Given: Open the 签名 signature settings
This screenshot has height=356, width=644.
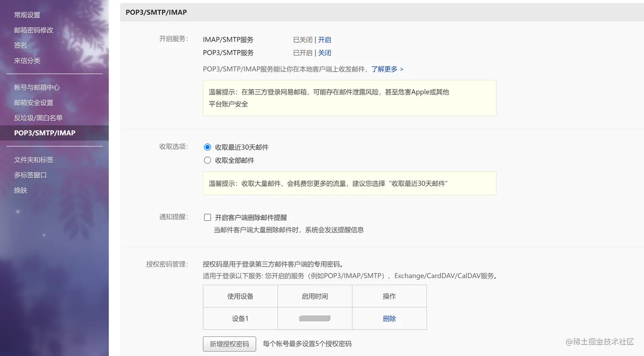Looking at the screenshot, I should (x=20, y=45).
